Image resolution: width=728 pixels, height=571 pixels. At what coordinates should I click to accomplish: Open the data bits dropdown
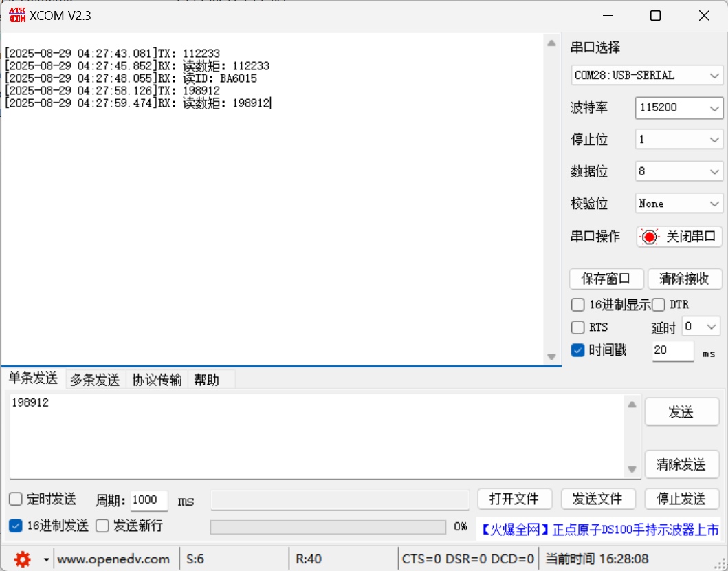coord(679,171)
